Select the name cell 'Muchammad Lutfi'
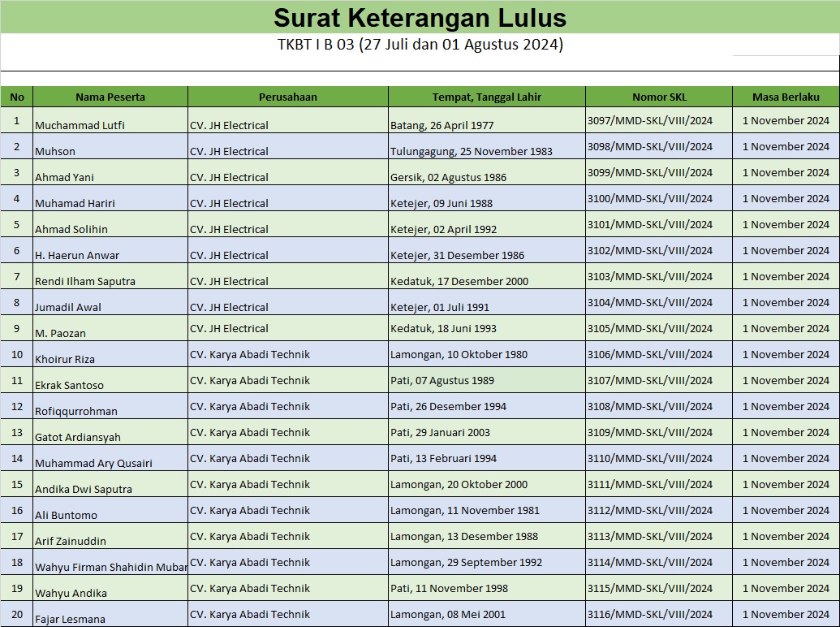 click(x=110, y=120)
